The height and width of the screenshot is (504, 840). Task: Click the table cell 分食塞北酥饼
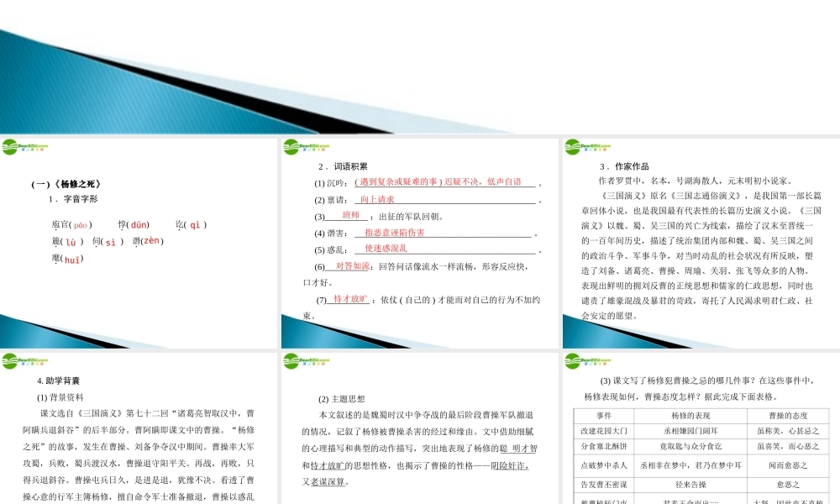point(604,446)
